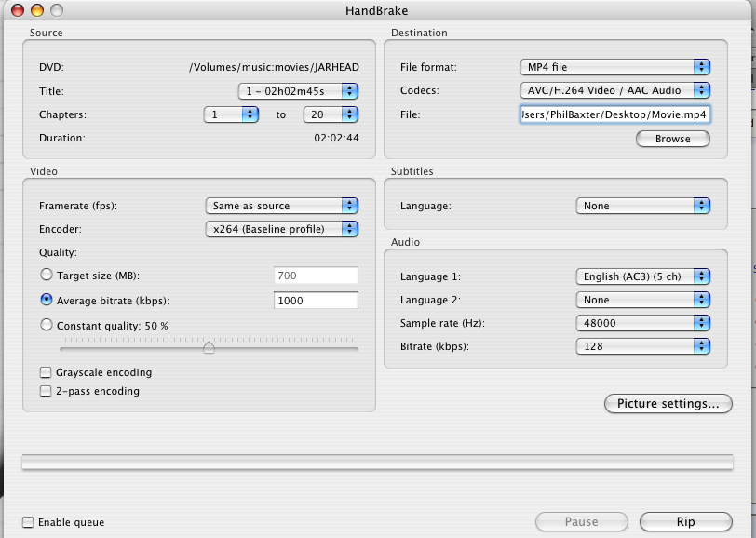Click the Destination group label
This screenshot has height=538, width=756.
[419, 33]
